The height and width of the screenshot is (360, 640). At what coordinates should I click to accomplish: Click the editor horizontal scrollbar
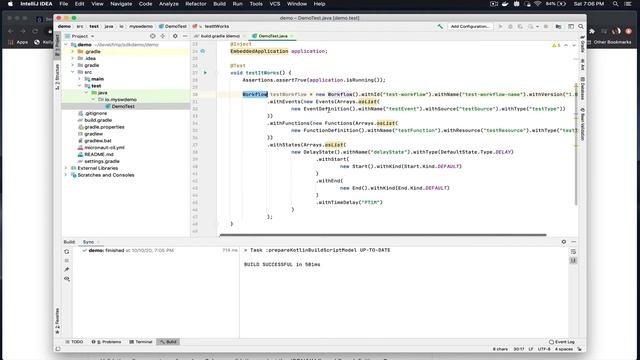pyautogui.click(x=383, y=235)
